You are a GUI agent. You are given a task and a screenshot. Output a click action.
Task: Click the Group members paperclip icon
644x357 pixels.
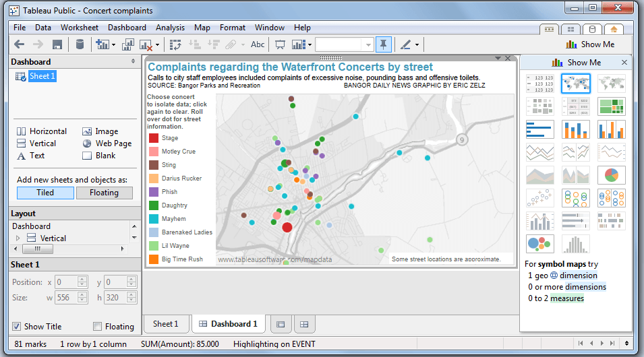coord(231,44)
